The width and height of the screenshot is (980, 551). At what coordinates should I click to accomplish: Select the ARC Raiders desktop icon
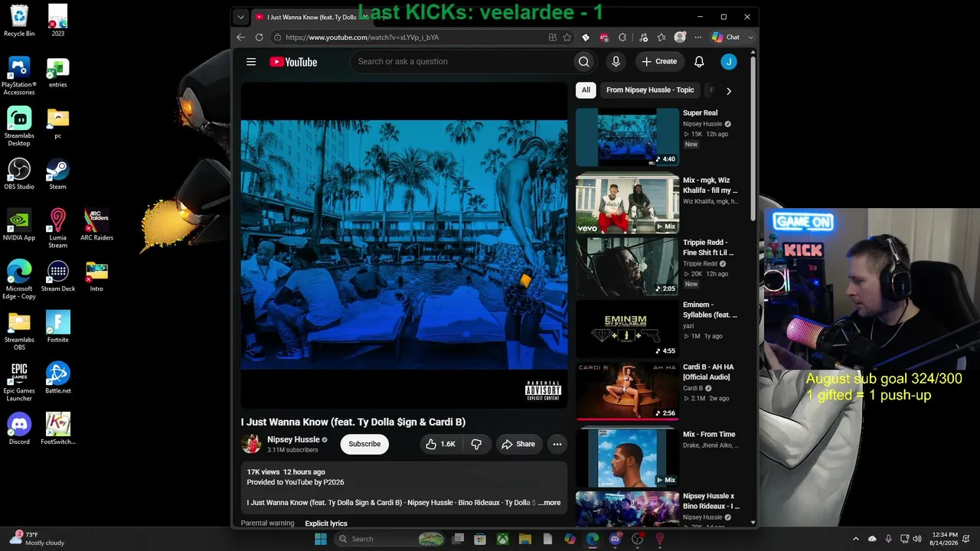(x=96, y=225)
